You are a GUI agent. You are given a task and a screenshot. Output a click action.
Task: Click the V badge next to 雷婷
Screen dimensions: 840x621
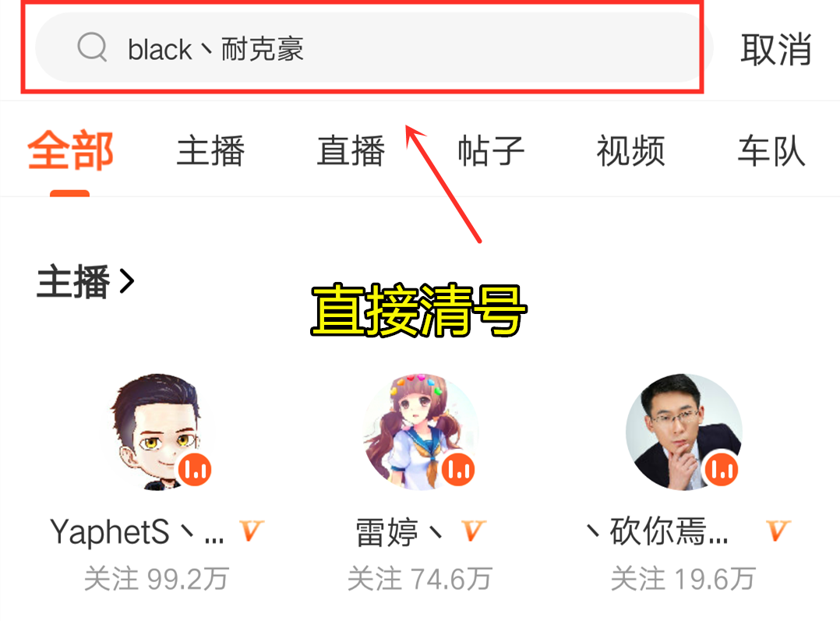(474, 531)
